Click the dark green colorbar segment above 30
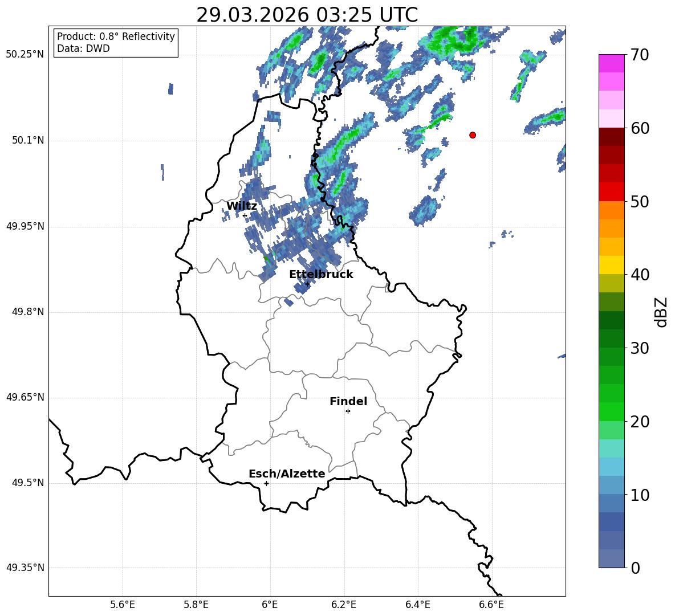 (611, 338)
